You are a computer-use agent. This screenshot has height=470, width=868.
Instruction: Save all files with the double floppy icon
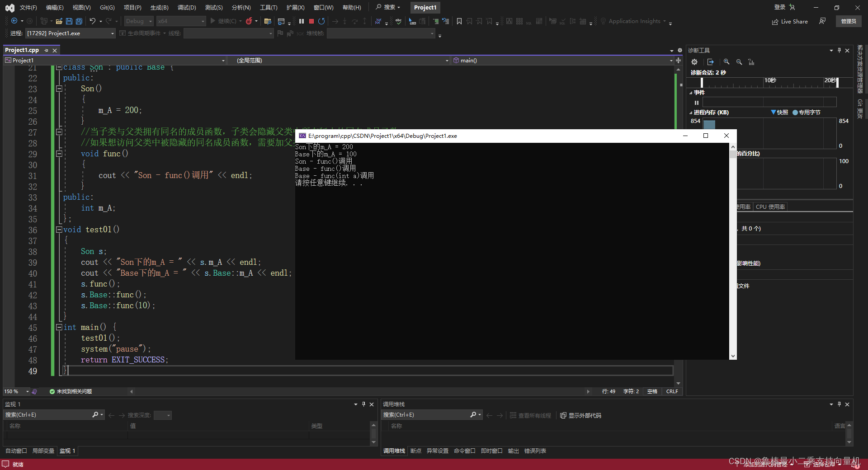point(79,21)
